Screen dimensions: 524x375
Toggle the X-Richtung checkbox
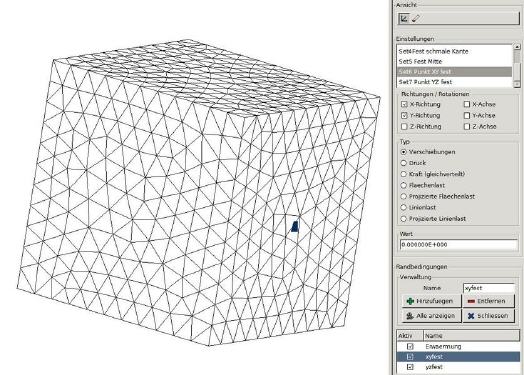coord(404,104)
